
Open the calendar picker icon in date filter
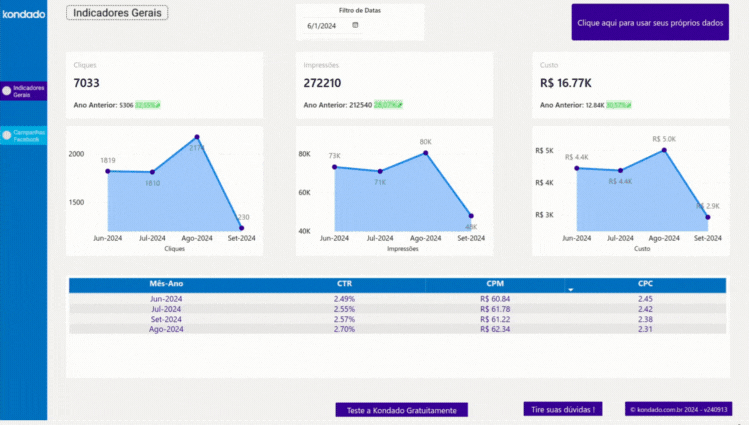tap(355, 25)
